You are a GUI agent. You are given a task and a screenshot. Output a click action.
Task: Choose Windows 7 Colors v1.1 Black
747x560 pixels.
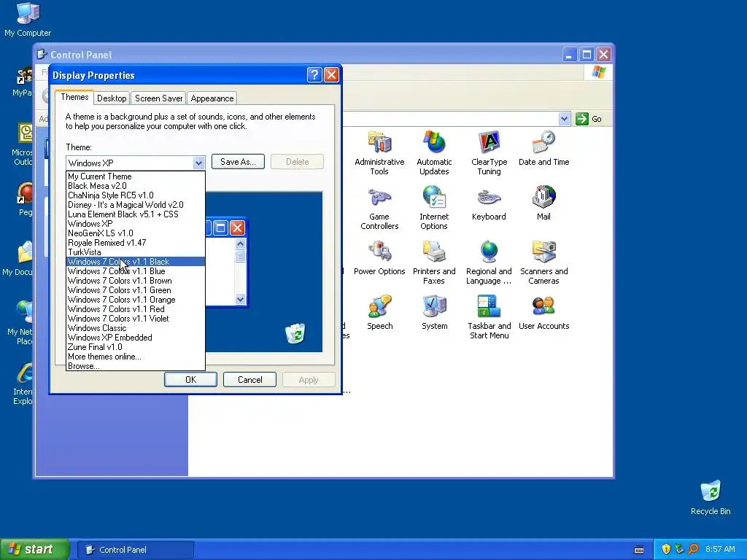tap(135, 262)
